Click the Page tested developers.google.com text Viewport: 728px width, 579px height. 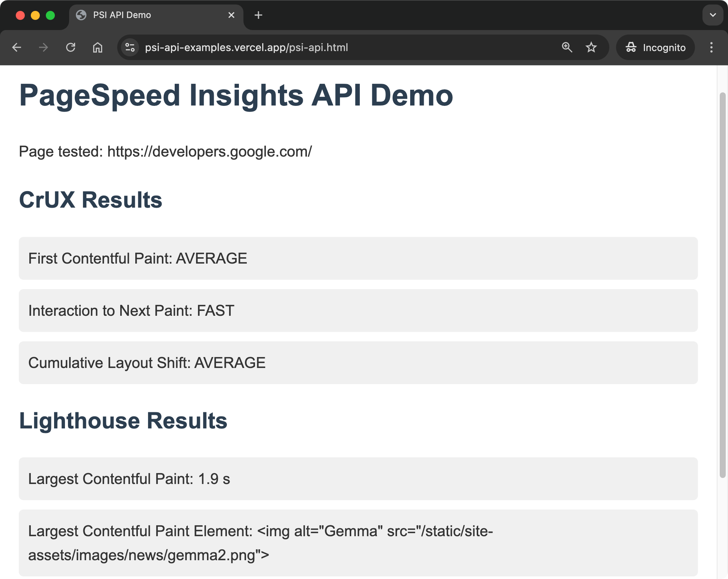click(x=165, y=151)
